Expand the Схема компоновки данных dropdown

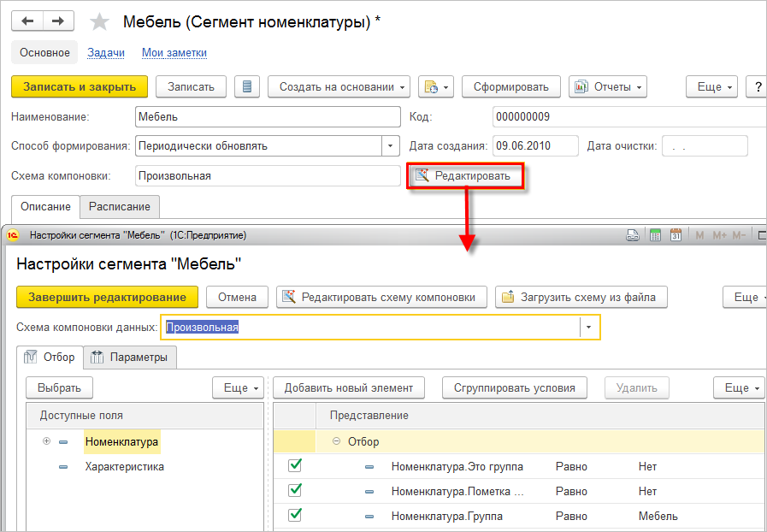point(589,328)
